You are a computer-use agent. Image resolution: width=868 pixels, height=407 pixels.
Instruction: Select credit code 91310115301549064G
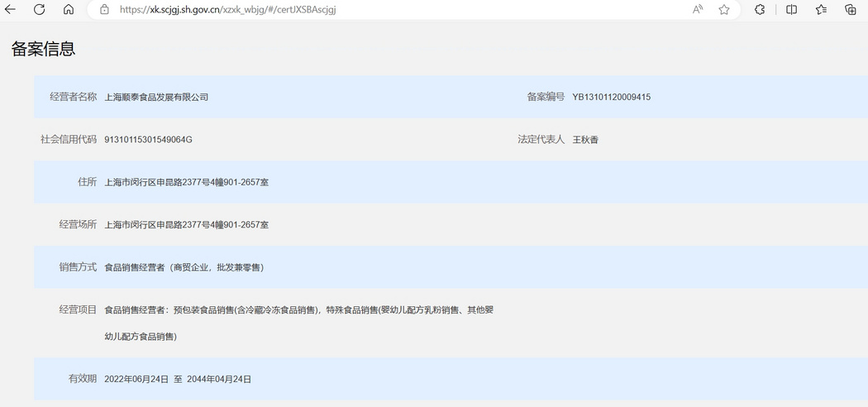(148, 140)
